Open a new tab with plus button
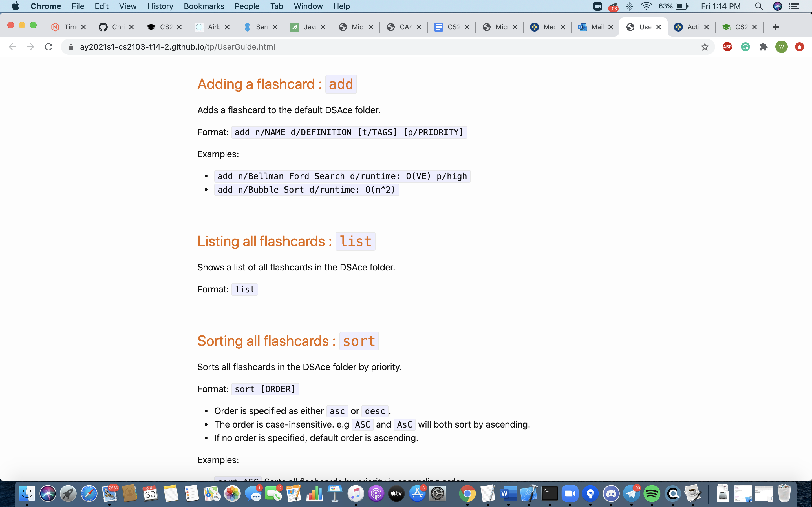The image size is (812, 507). pyautogui.click(x=775, y=27)
